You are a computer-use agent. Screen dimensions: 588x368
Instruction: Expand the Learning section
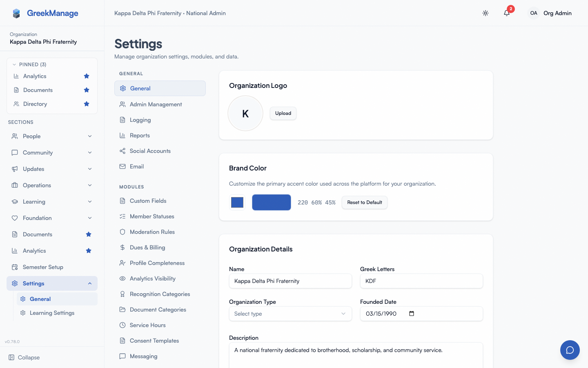click(x=52, y=202)
